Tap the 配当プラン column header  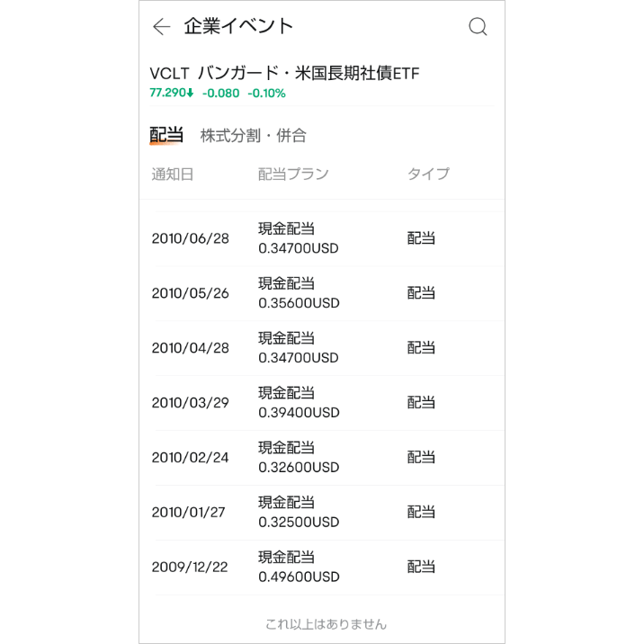click(293, 174)
